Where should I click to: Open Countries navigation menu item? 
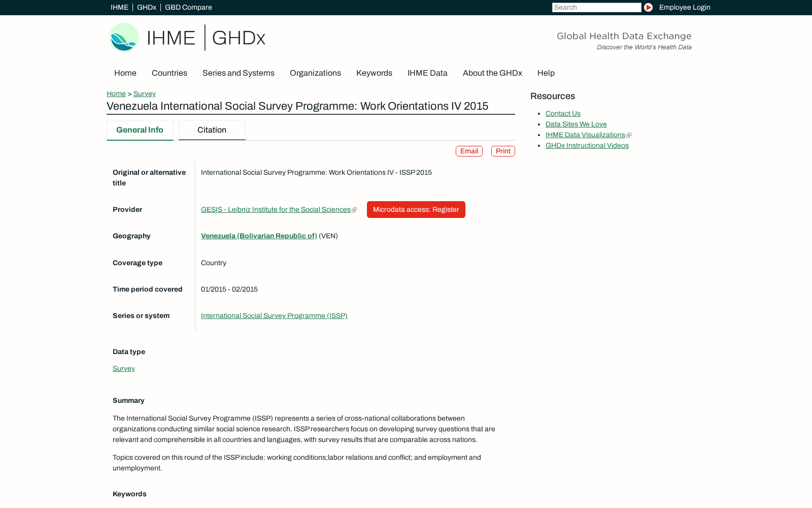click(x=170, y=73)
